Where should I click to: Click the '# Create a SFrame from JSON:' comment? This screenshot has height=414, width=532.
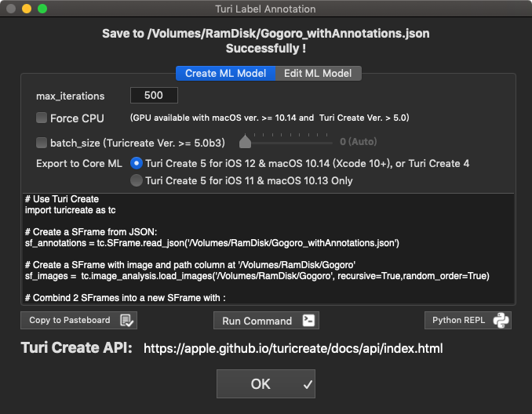[x=91, y=232]
